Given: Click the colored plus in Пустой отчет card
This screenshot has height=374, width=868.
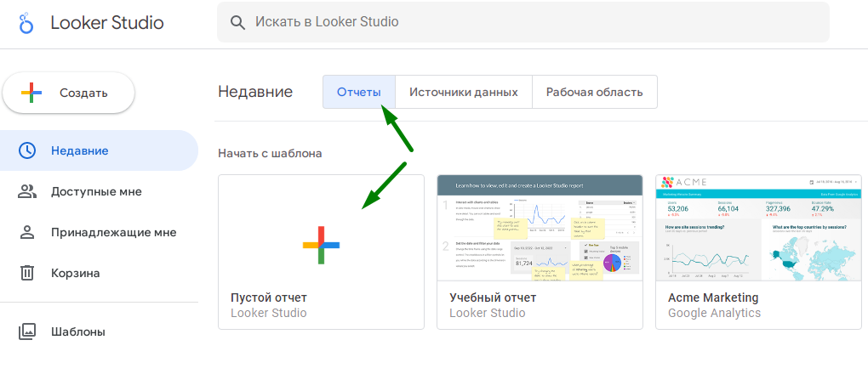Looking at the screenshot, I should coord(321,245).
